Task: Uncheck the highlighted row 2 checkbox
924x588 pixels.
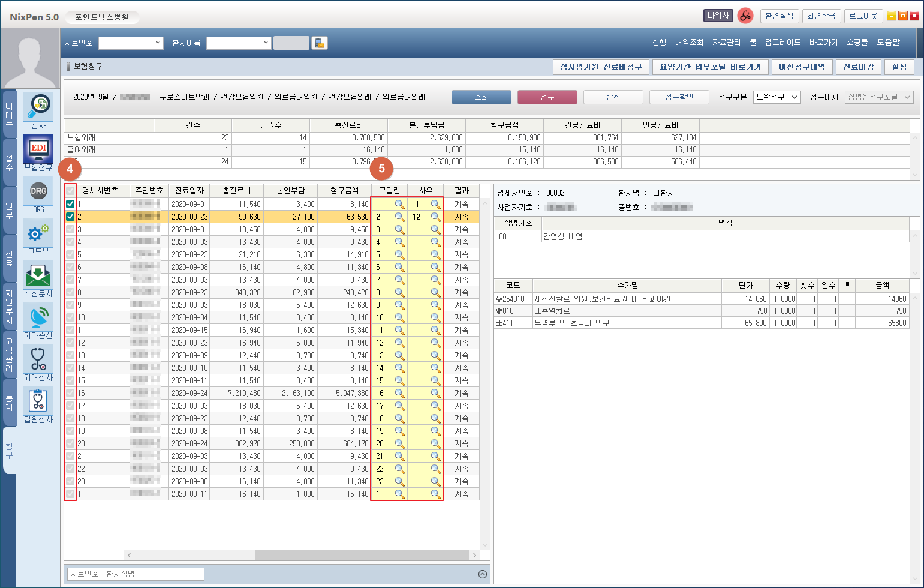Action: click(x=70, y=217)
